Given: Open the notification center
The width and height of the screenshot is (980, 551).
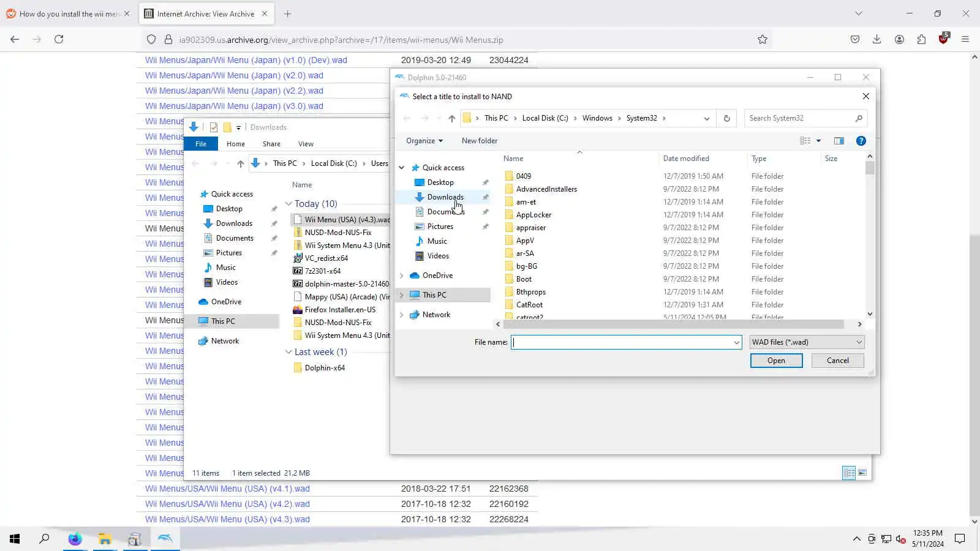Looking at the screenshot, I should tap(960, 539).
